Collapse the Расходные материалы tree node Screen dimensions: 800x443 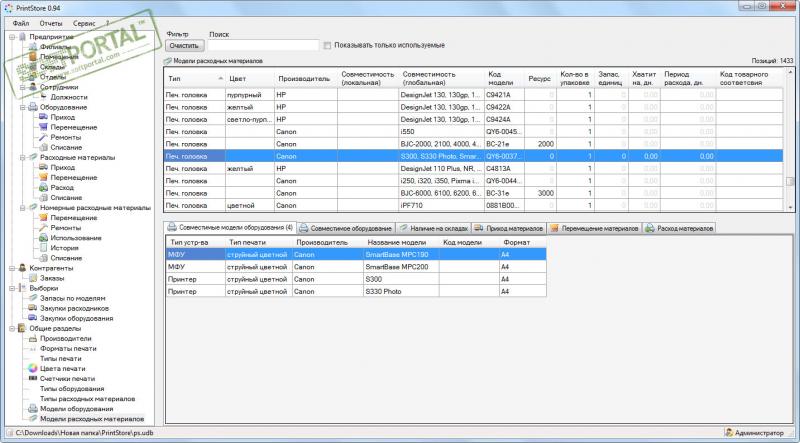tap(22, 157)
